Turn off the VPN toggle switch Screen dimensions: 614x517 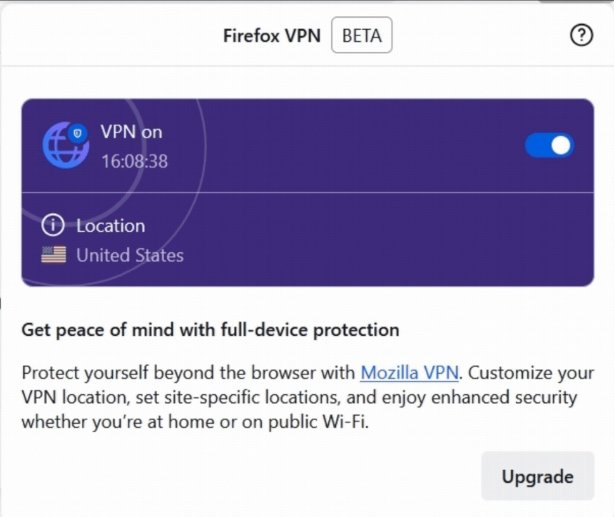[x=549, y=146]
